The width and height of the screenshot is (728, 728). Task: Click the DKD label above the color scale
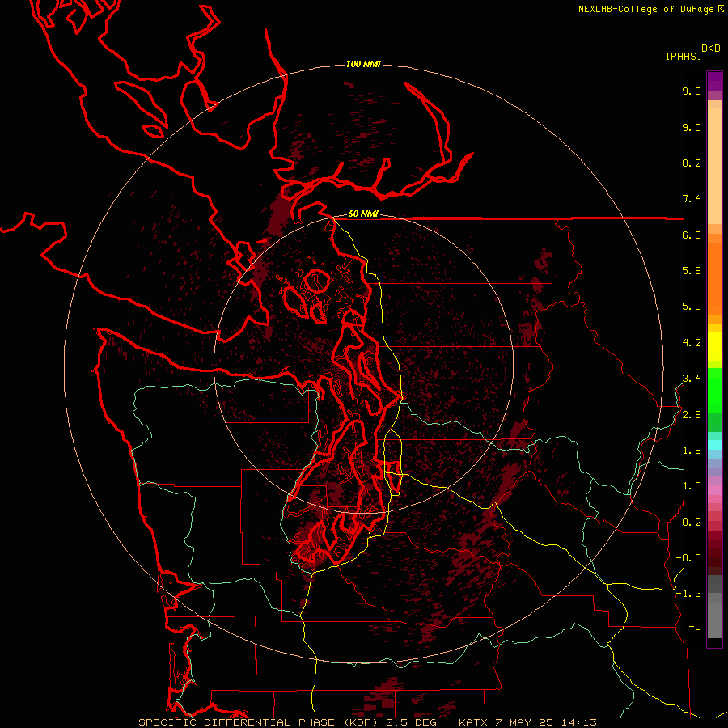[710, 49]
